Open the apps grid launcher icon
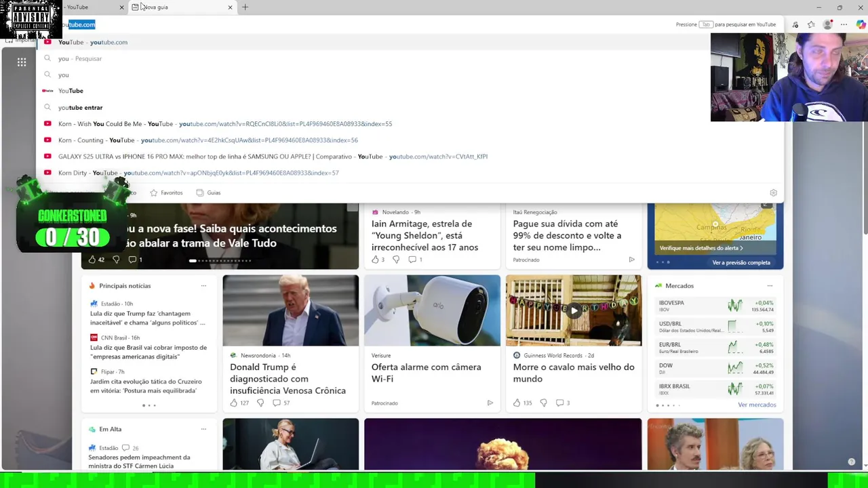Viewport: 868px width, 488px height. click(22, 62)
